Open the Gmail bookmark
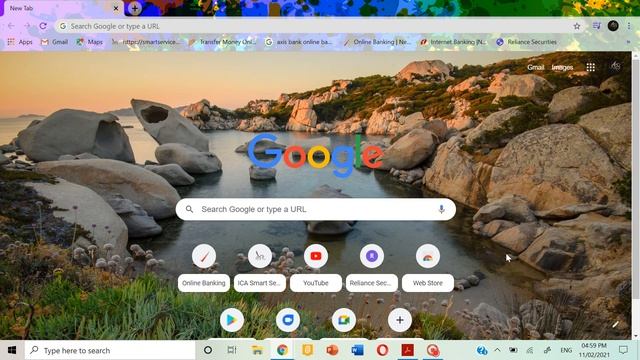This screenshot has height=360, width=640. (x=54, y=42)
